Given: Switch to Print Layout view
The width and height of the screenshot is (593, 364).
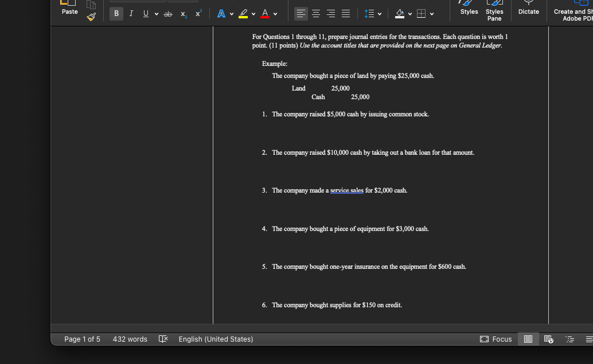Looking at the screenshot, I should pyautogui.click(x=528, y=339).
